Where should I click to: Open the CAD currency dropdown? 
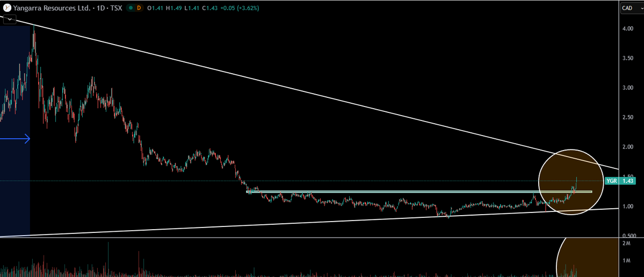[x=631, y=8]
